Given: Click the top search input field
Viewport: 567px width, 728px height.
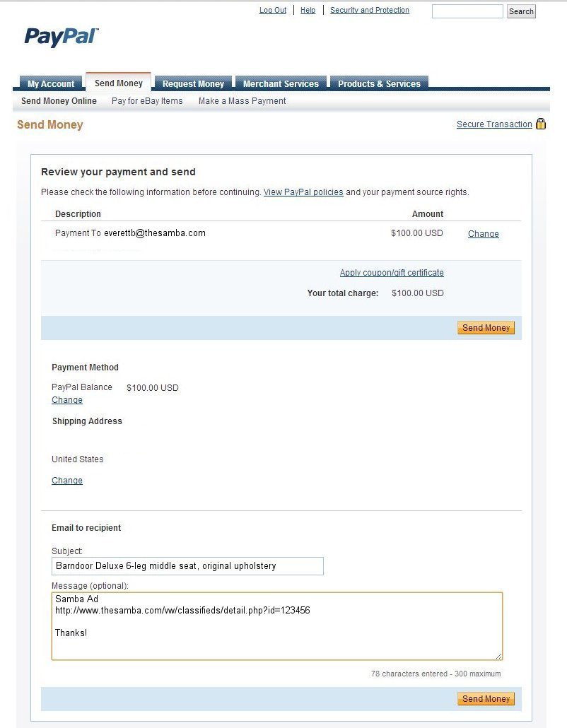Looking at the screenshot, I should [467, 11].
